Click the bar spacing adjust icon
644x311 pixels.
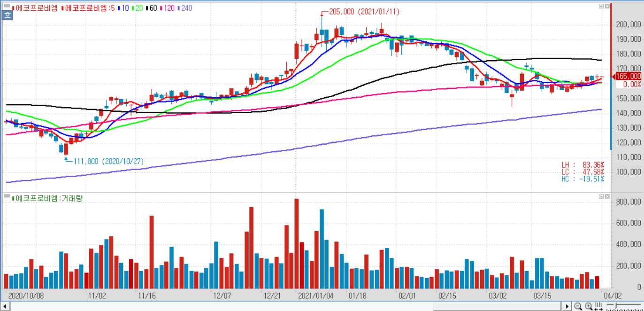(x=598, y=306)
